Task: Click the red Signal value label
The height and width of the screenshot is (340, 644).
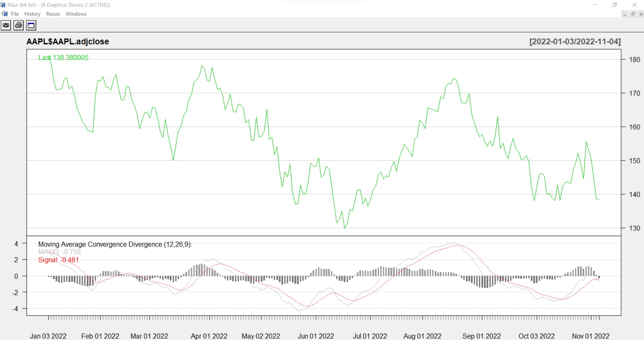Action: point(58,260)
